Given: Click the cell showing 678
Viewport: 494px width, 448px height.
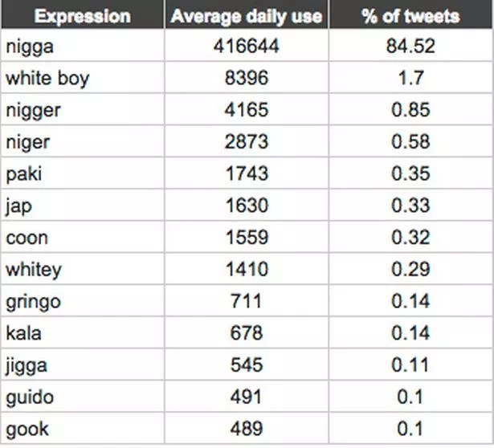Looking at the screenshot, I should 247,332.
